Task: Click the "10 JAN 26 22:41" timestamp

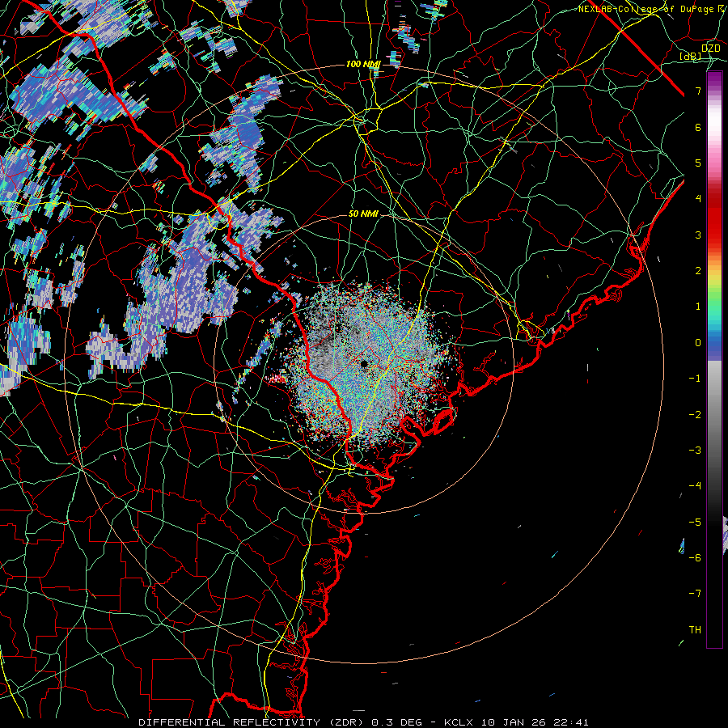Action: 535,722
